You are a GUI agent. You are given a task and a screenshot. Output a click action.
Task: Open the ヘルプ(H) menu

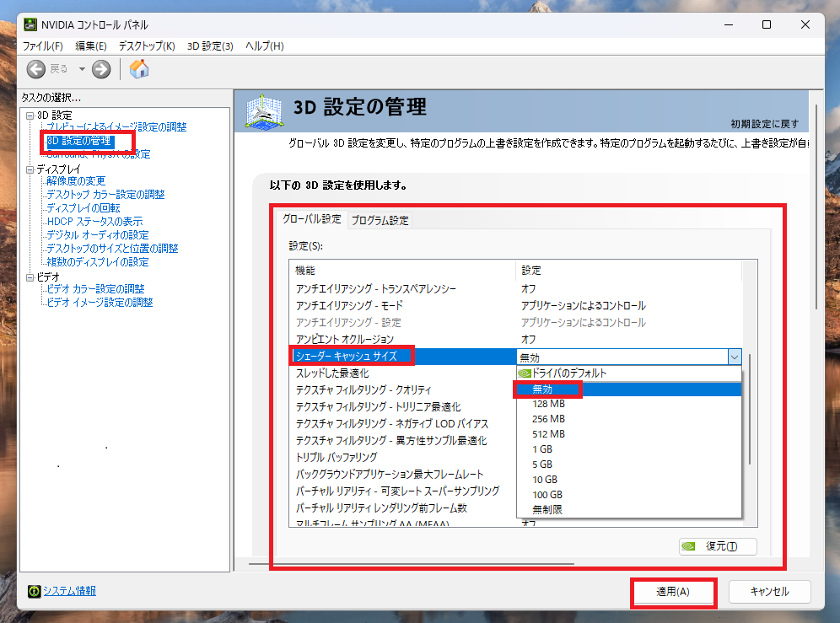(x=264, y=46)
